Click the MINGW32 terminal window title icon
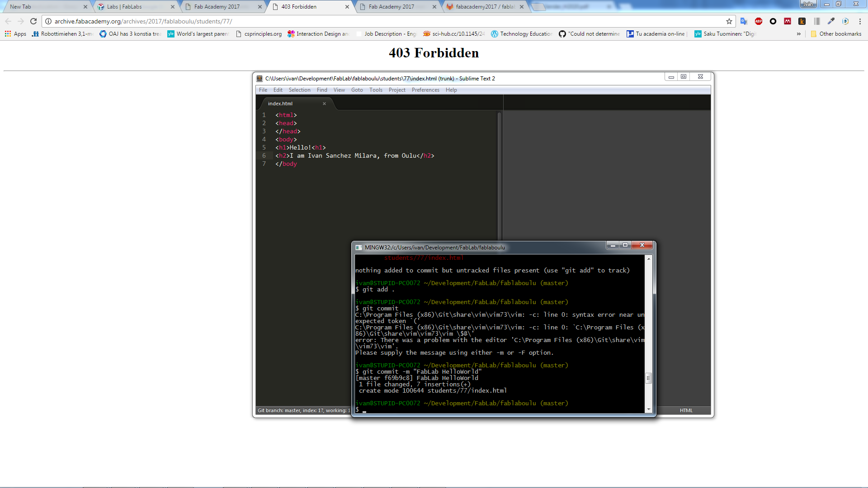Viewport: 868px width, 488px height. pos(359,248)
